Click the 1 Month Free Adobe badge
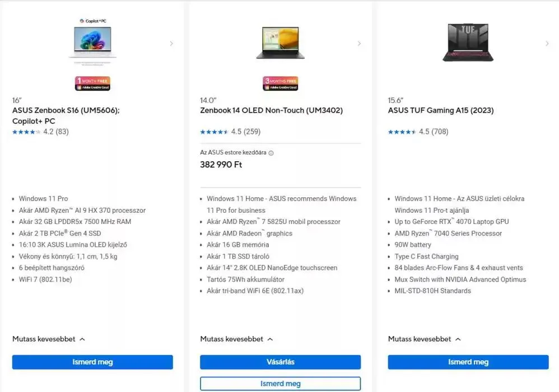This screenshot has width=559, height=392. coord(92,83)
